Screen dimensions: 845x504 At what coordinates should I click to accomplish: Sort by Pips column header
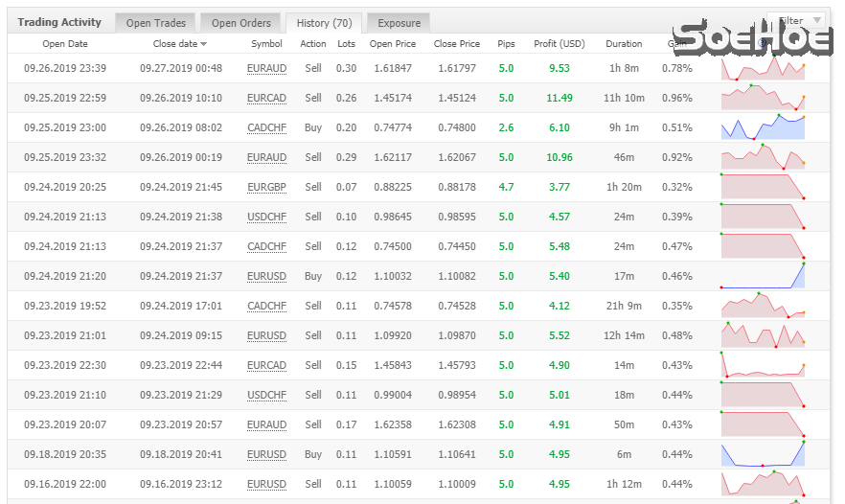coord(506,44)
